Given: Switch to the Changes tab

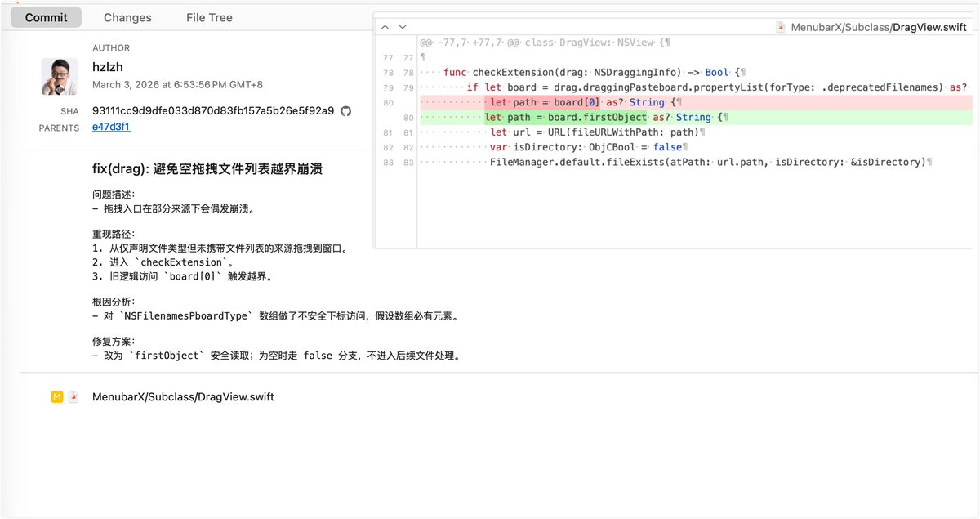Looking at the screenshot, I should (127, 17).
